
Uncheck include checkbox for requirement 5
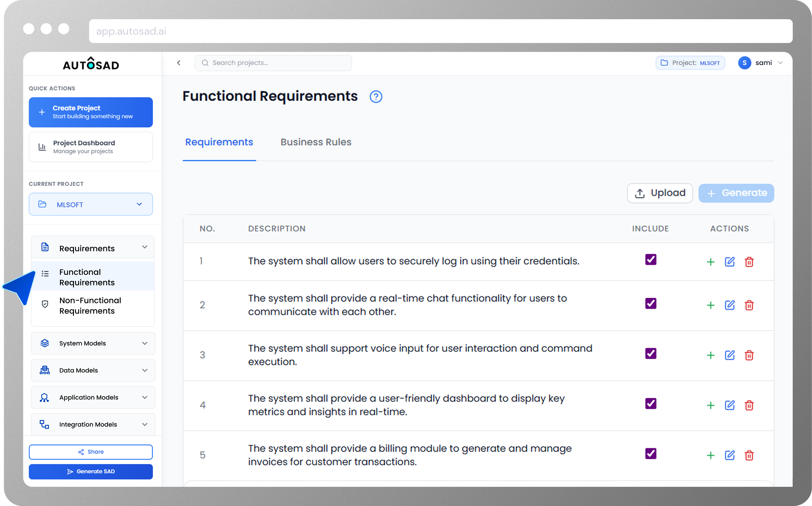(650, 453)
